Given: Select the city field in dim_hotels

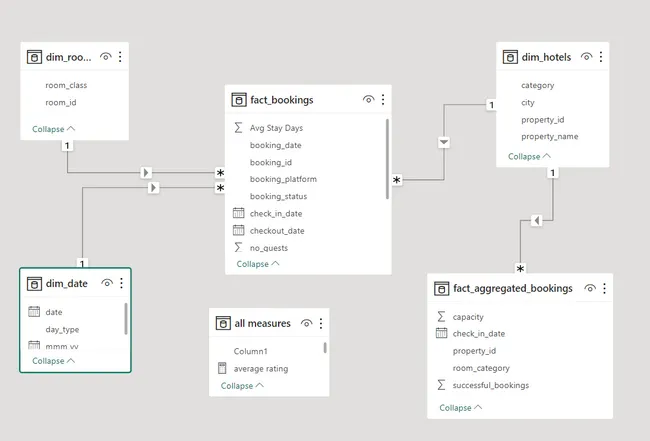Looking at the screenshot, I should pos(528,102).
